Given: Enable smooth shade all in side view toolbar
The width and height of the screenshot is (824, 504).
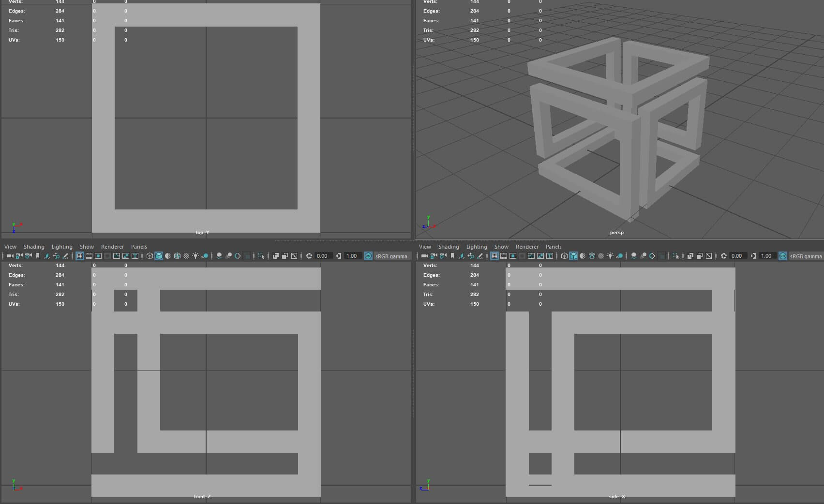Looking at the screenshot, I should [573, 256].
